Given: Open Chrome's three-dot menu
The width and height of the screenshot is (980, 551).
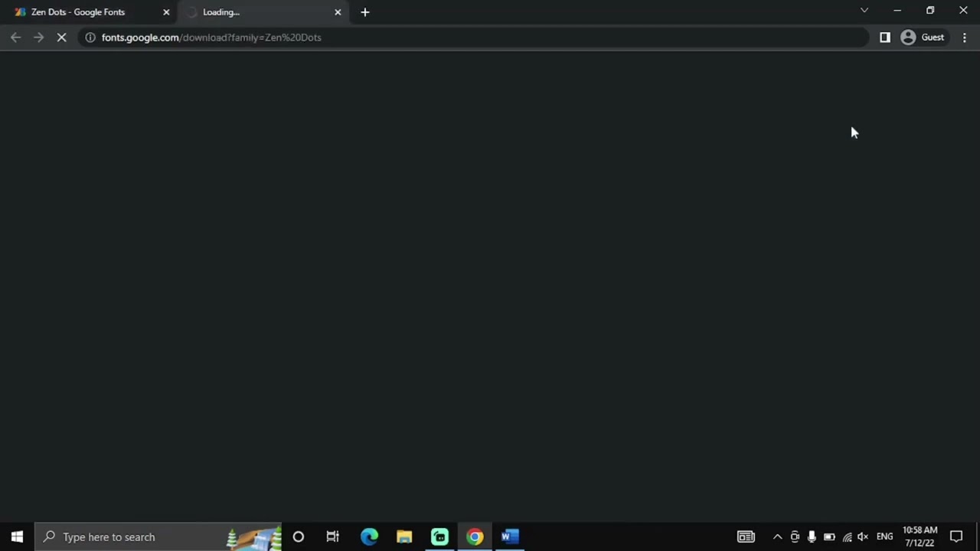Looking at the screenshot, I should (965, 37).
